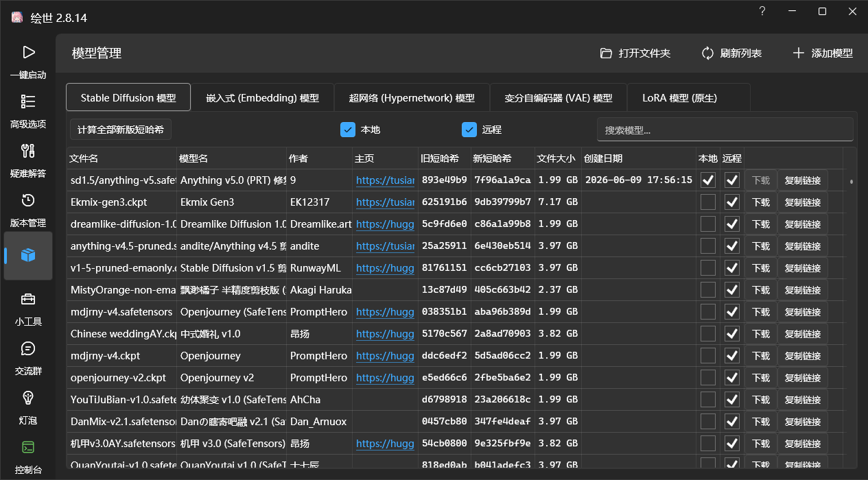868x480 pixels.
Task: Sort by 创建日期 column header
Action: click(x=638, y=158)
